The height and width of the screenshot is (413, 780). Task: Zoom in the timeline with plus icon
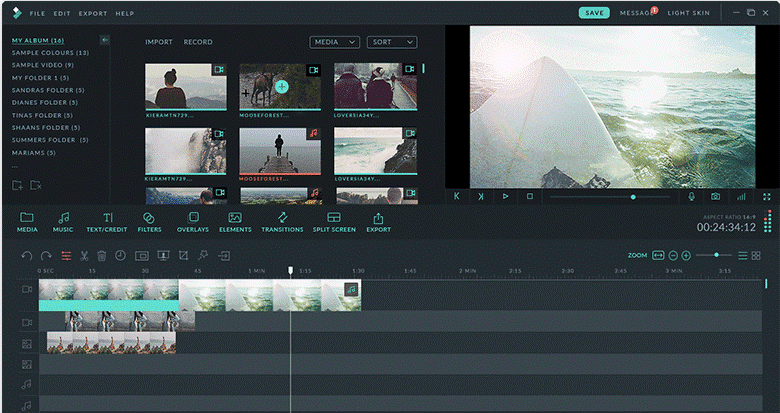[x=686, y=255]
